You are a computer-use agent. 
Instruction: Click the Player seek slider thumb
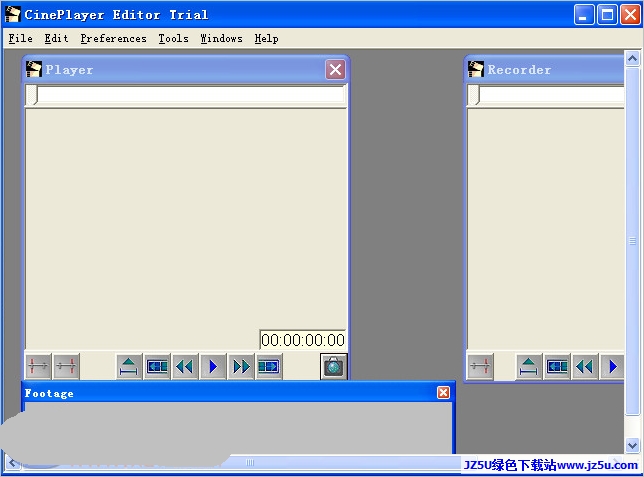pyautogui.click(x=32, y=95)
